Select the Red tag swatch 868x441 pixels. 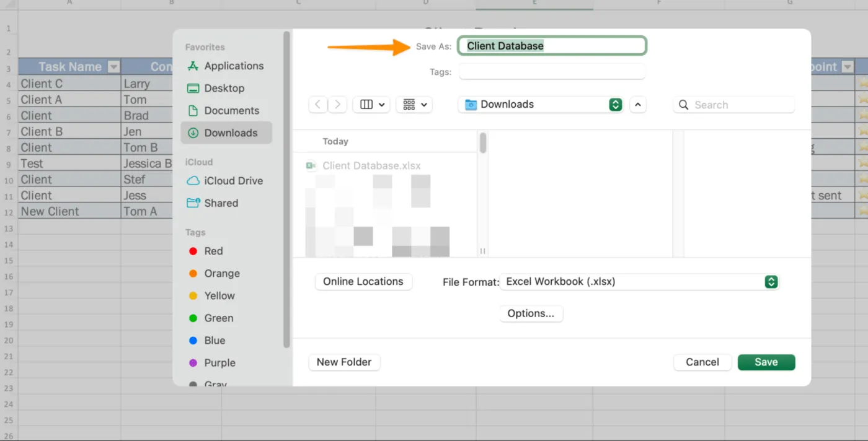pos(193,251)
